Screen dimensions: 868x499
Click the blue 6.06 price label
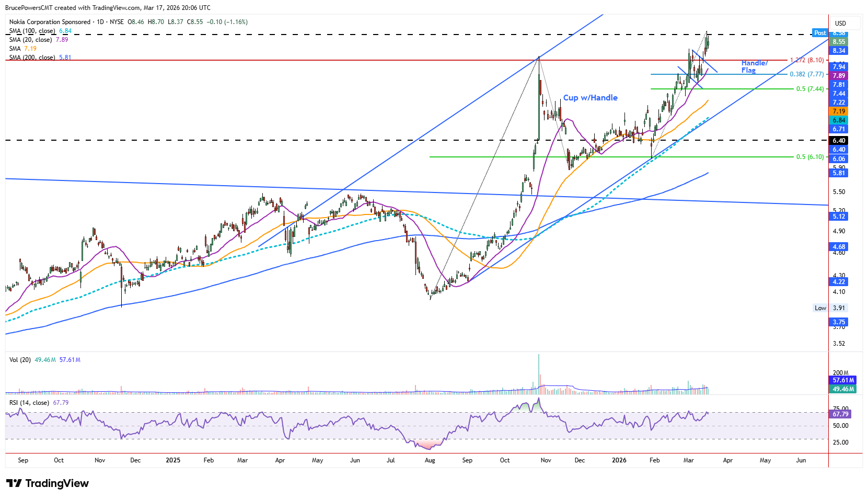(x=839, y=159)
